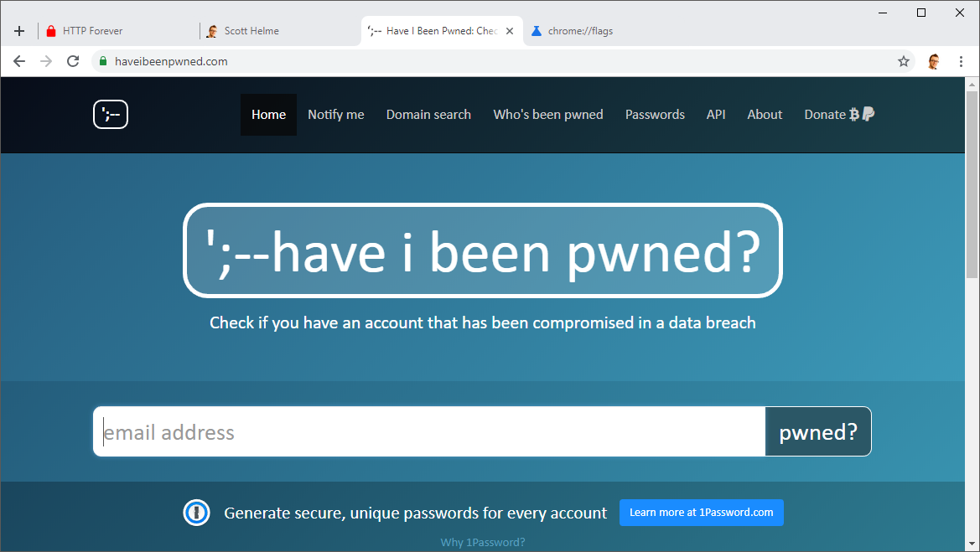Switch to the chrome://flags tab
980x552 pixels.
coord(580,30)
